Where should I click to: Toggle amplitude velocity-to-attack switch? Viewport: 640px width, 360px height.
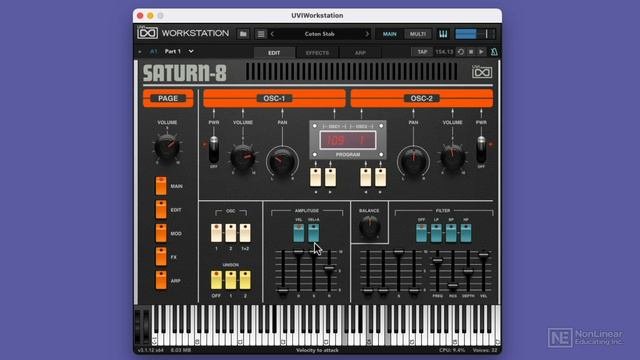click(313, 233)
